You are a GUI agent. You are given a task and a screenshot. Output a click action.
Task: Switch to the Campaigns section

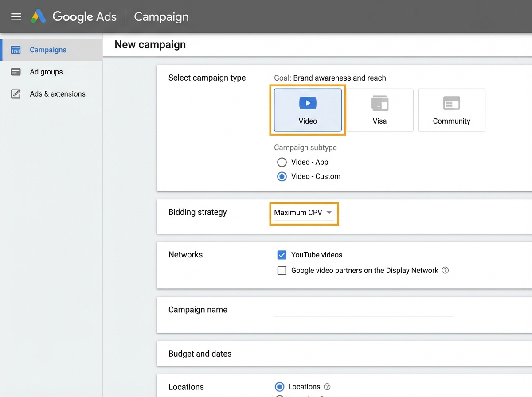pyautogui.click(x=48, y=50)
